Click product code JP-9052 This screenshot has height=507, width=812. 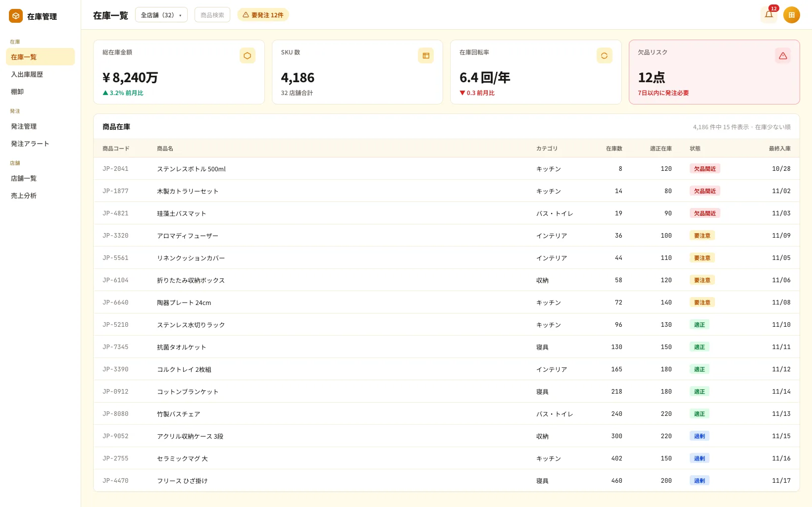(x=115, y=436)
